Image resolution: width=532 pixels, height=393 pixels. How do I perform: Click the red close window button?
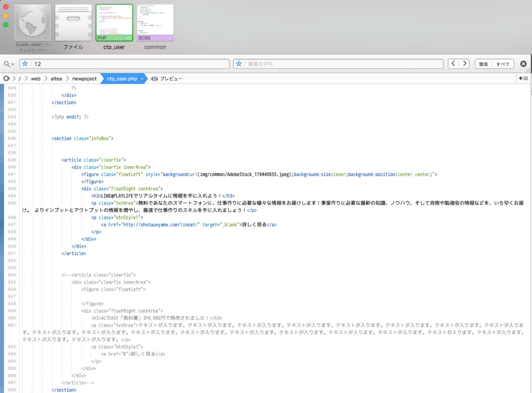pyautogui.click(x=6, y=7)
